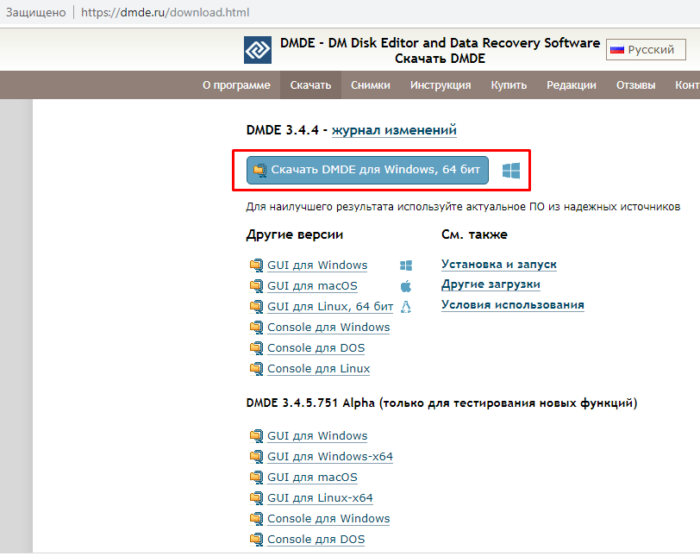700x556 pixels.
Task: Click download icon before Console для DOS in Другие версии
Action: (256, 348)
